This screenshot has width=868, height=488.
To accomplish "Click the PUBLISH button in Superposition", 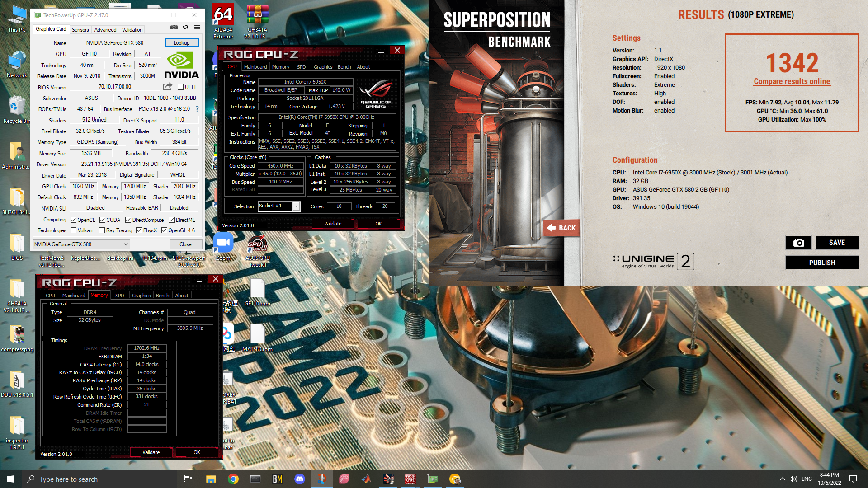I will pos(822,263).
